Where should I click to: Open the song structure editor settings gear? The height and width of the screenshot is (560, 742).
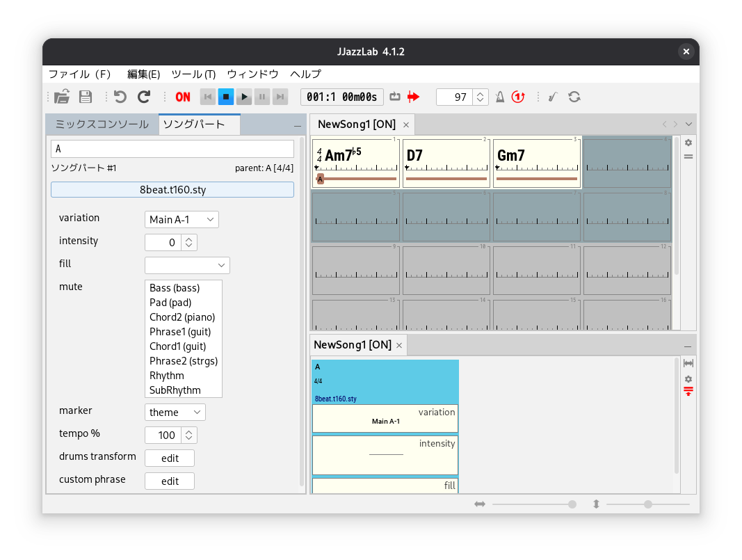tap(688, 379)
